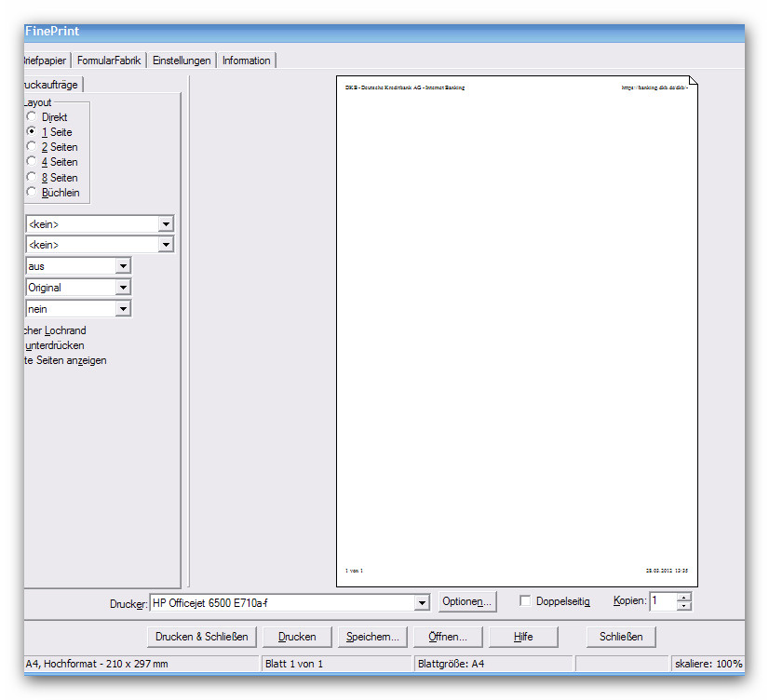Open the Drucker printer selection dropdown
The image size is (769, 700).
(422, 603)
